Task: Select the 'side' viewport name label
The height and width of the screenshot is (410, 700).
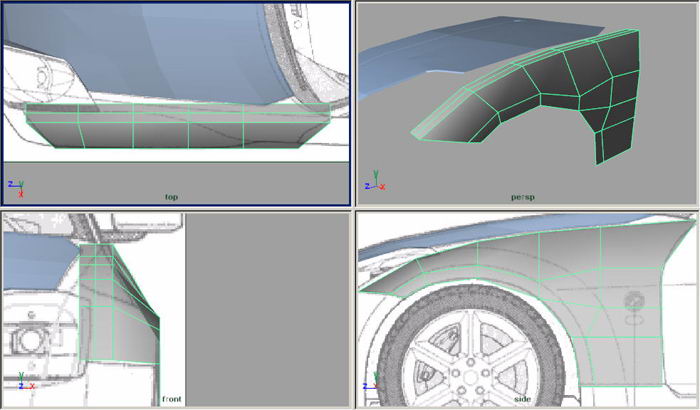Action: click(522, 399)
